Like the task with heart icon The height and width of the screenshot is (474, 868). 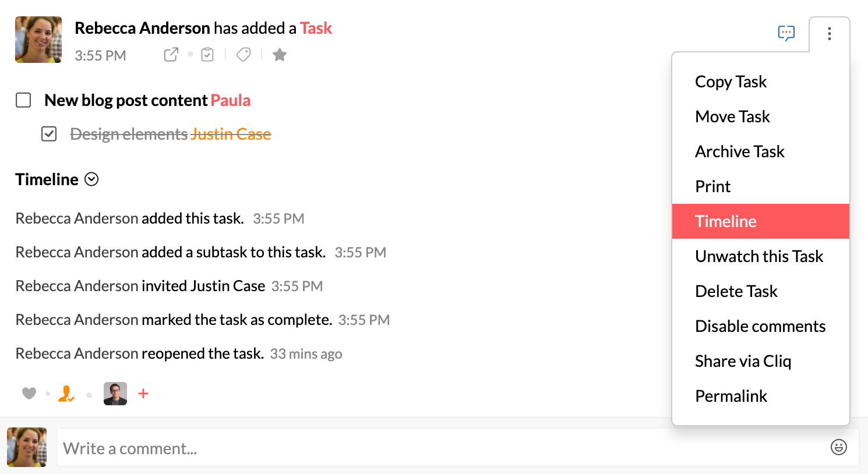29,394
